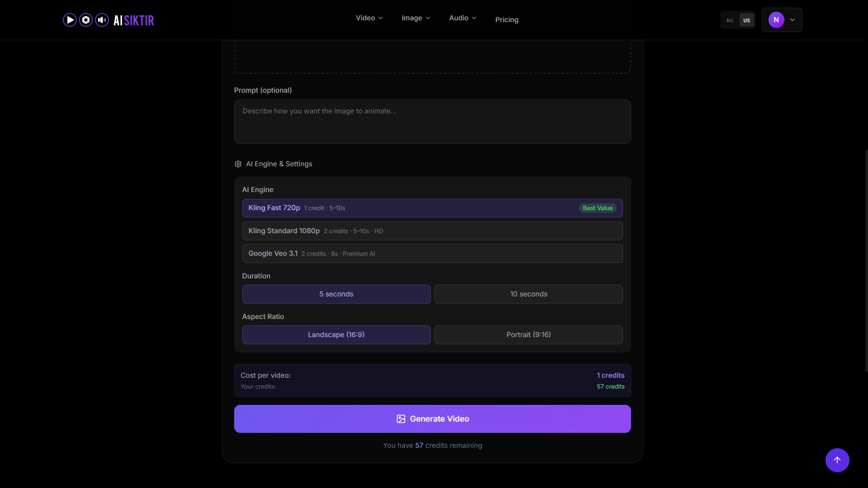
Task: Click the speaker icon next to the logo
Action: click(x=101, y=20)
